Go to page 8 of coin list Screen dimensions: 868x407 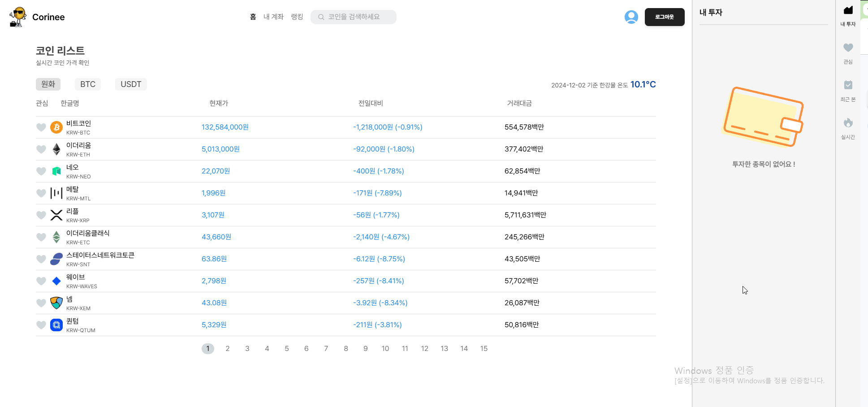click(346, 349)
